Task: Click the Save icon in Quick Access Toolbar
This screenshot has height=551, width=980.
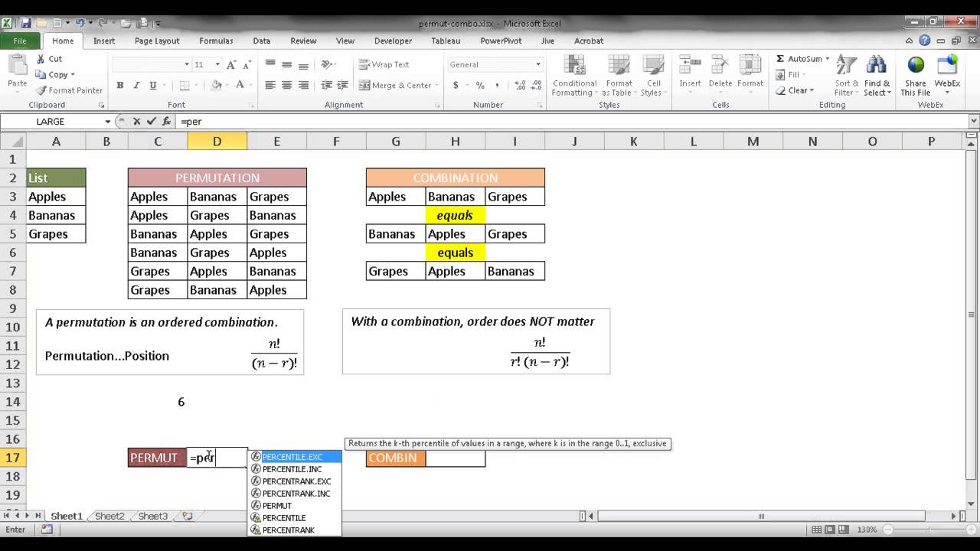Action: point(26,23)
